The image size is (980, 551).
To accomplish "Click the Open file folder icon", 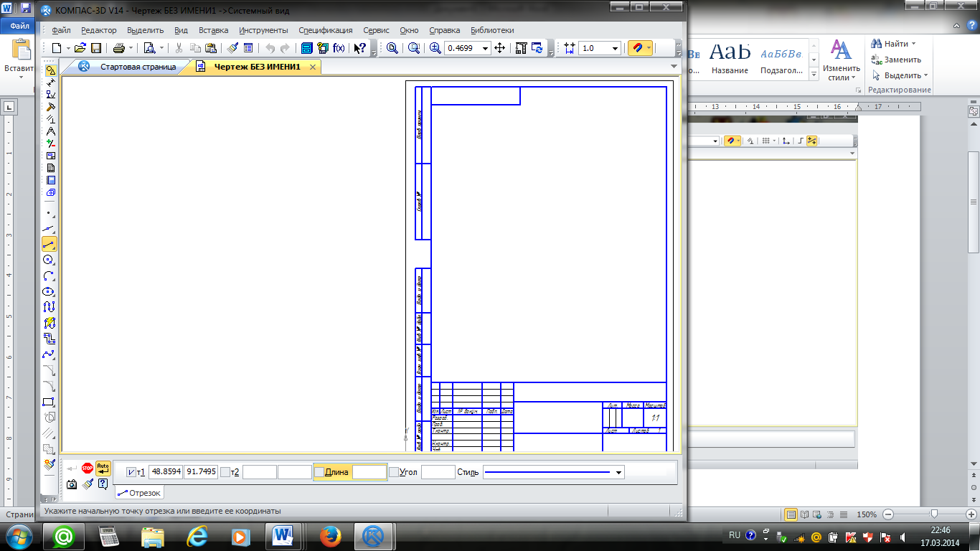I will tap(80, 48).
